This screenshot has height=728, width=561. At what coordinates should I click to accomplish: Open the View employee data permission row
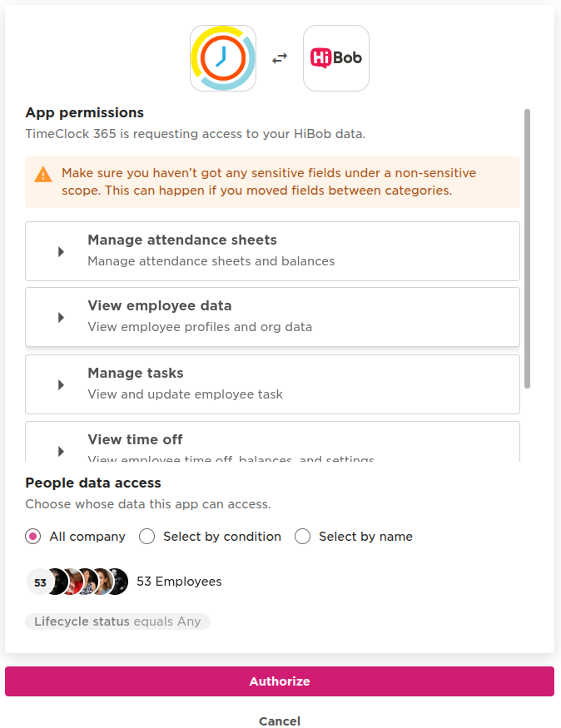click(x=272, y=316)
